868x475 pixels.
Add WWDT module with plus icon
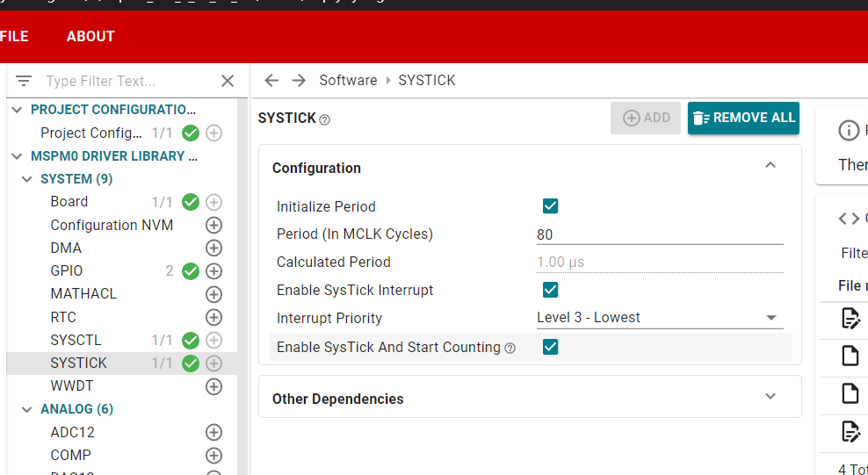pos(213,386)
